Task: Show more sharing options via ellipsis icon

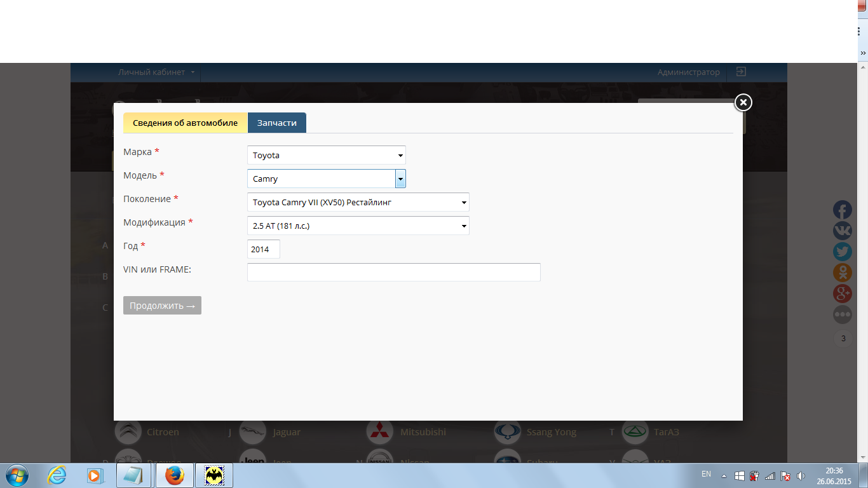Action: tap(843, 314)
